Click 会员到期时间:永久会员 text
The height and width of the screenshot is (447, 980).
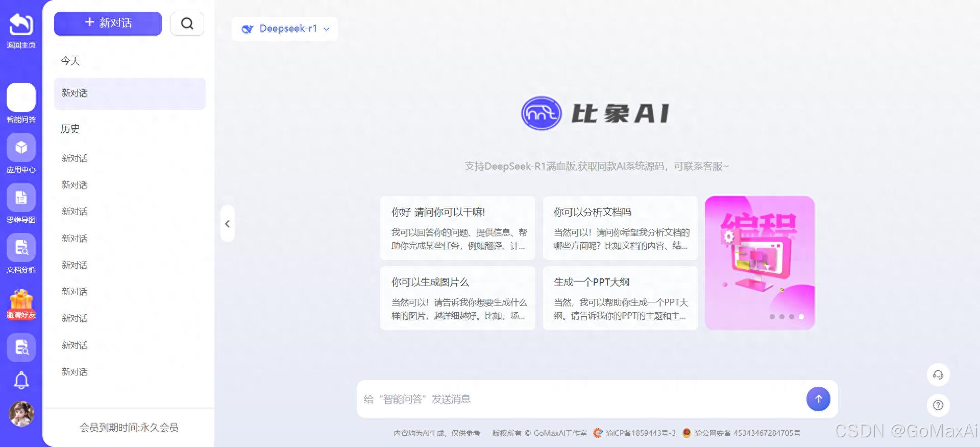(x=129, y=428)
